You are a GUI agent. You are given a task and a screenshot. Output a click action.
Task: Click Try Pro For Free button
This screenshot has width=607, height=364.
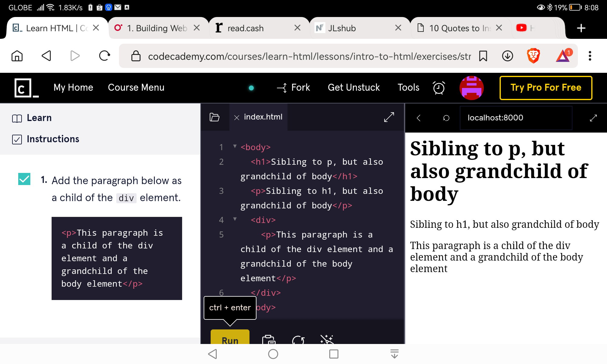[546, 88]
